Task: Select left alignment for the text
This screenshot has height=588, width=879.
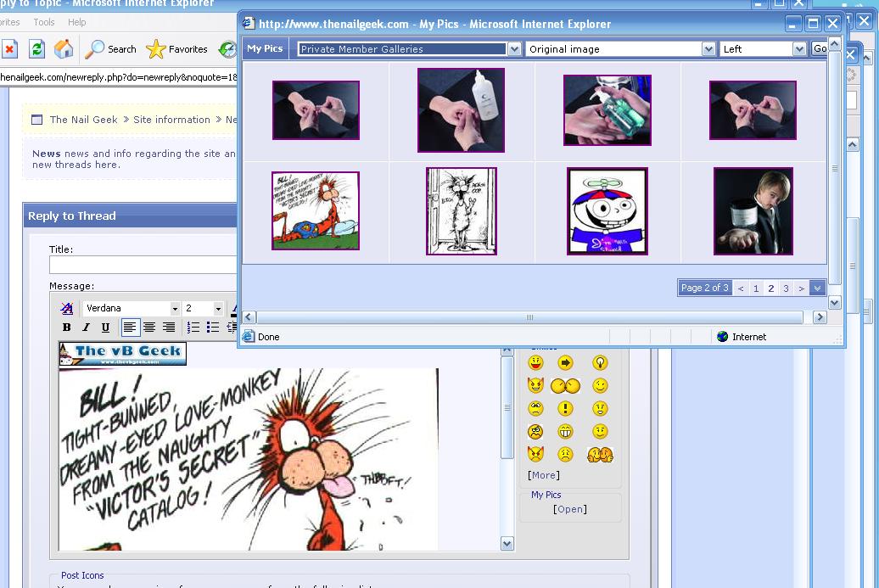Action: point(129,328)
